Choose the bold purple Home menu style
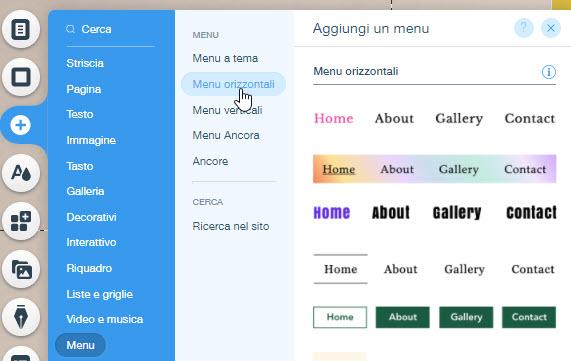 tap(434, 213)
